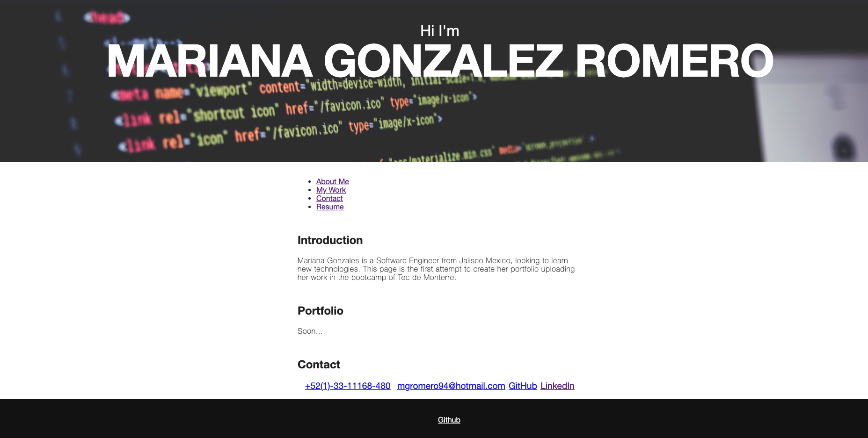Click the "Soon..." portfolio placeholder text
Screen dimensions: 868x438
(310, 331)
